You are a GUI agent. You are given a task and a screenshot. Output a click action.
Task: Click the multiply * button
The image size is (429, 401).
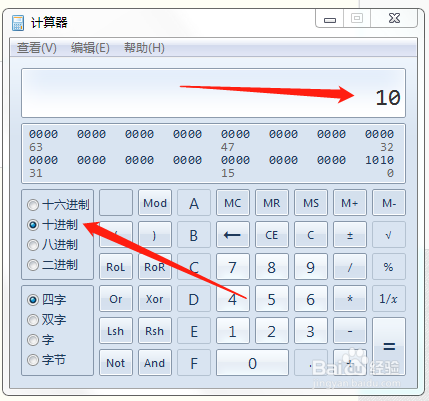tap(350, 299)
